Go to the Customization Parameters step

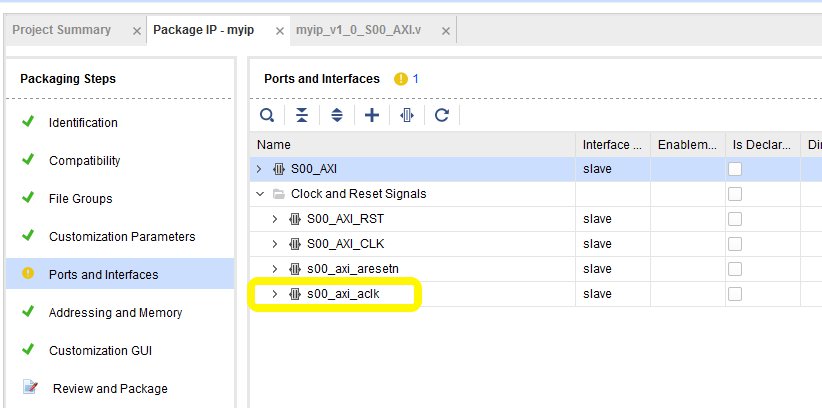(x=122, y=237)
